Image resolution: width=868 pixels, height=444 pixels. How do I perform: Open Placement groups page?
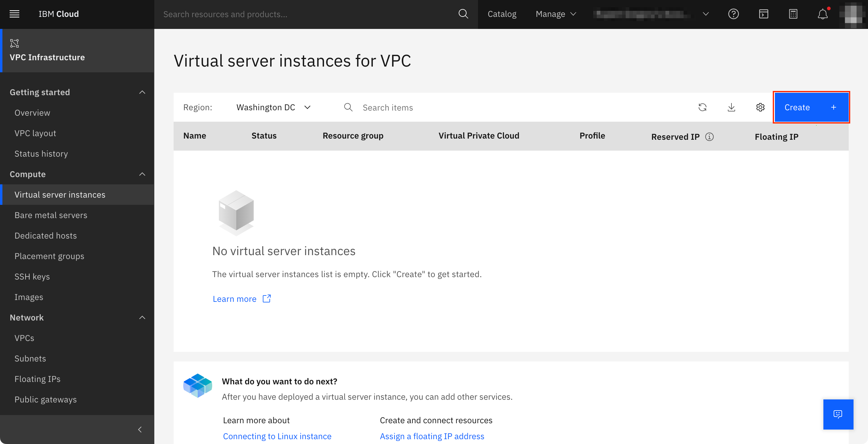click(x=49, y=256)
